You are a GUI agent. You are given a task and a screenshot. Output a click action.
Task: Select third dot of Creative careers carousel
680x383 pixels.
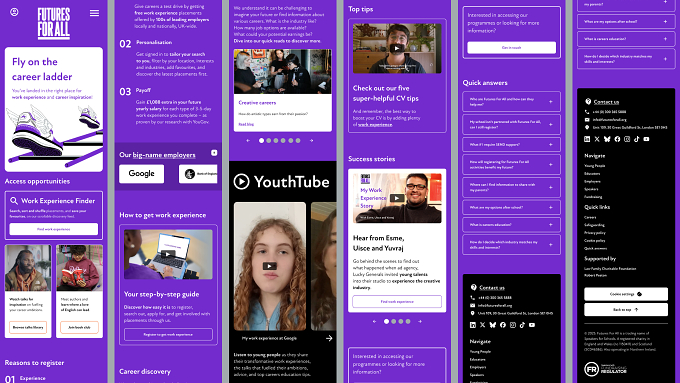(x=276, y=141)
